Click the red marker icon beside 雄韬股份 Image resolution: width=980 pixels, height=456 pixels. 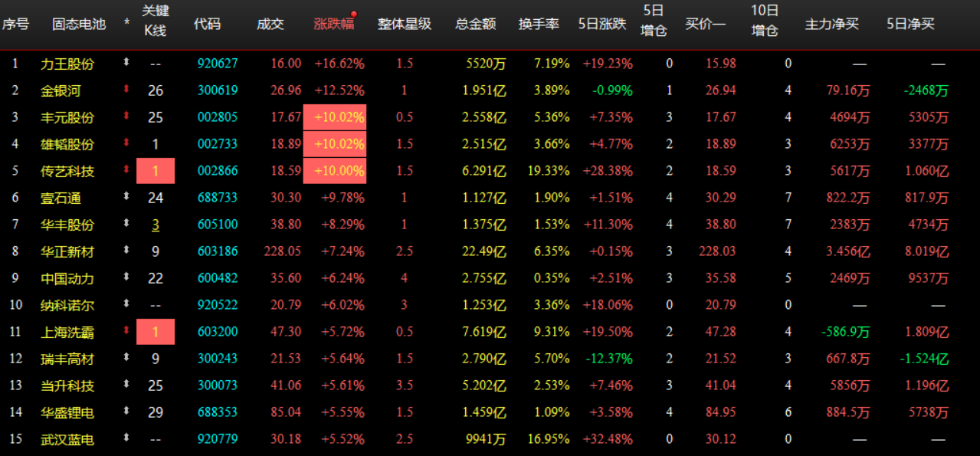click(126, 143)
